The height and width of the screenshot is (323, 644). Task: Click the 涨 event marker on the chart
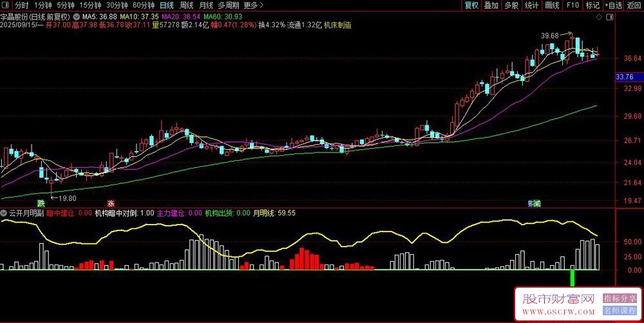click(x=111, y=203)
